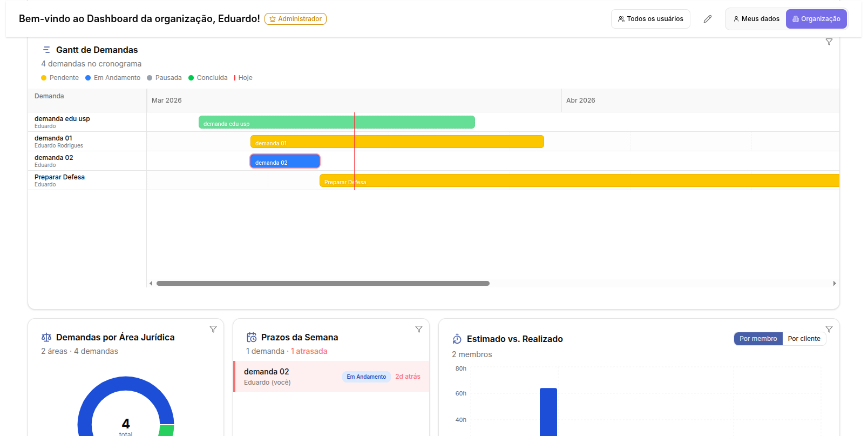Select Por cliente chart mode
The image size is (868, 436).
click(804, 339)
